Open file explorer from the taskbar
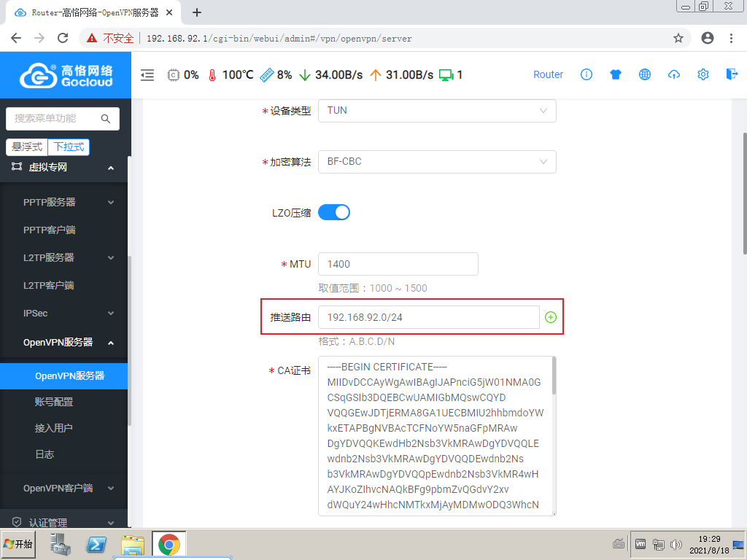Screen dimensions: 747x560 [x=133, y=545]
